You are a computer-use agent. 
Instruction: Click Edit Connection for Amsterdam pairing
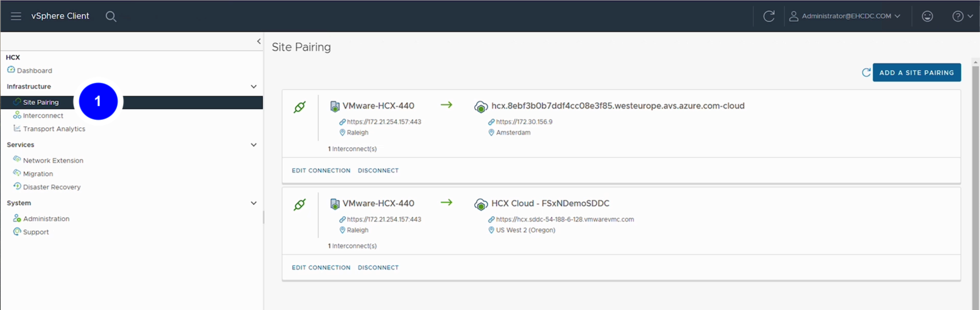point(321,171)
